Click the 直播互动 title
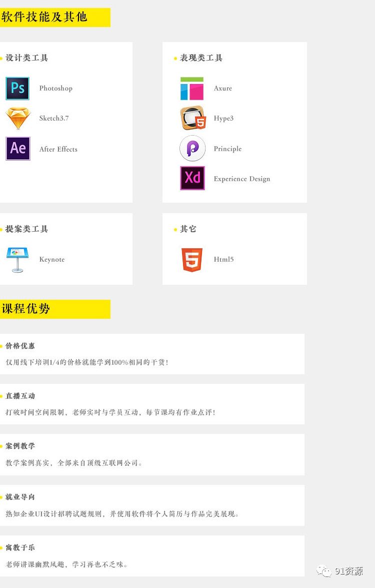Screen dimensions: 375x588 coord(20,396)
